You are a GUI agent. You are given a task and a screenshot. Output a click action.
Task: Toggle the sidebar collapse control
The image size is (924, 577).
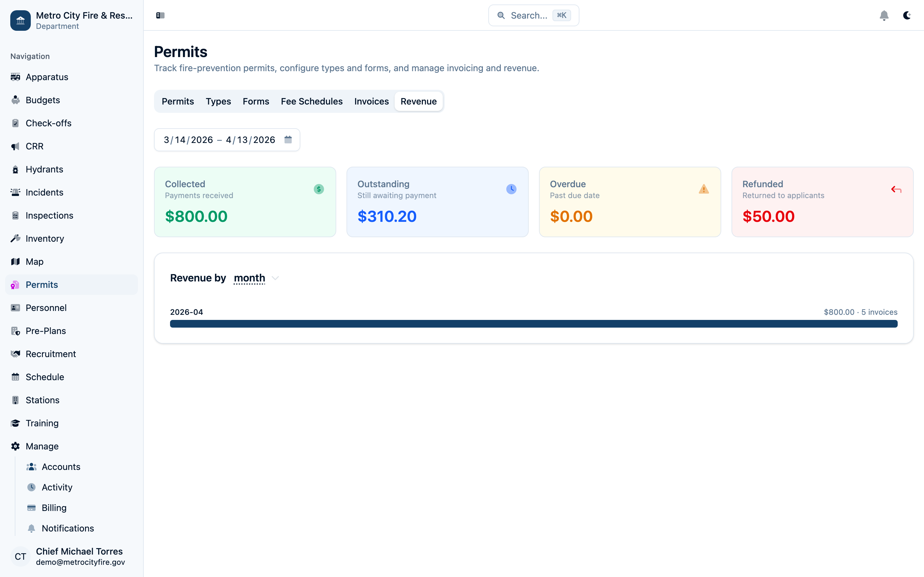160,15
